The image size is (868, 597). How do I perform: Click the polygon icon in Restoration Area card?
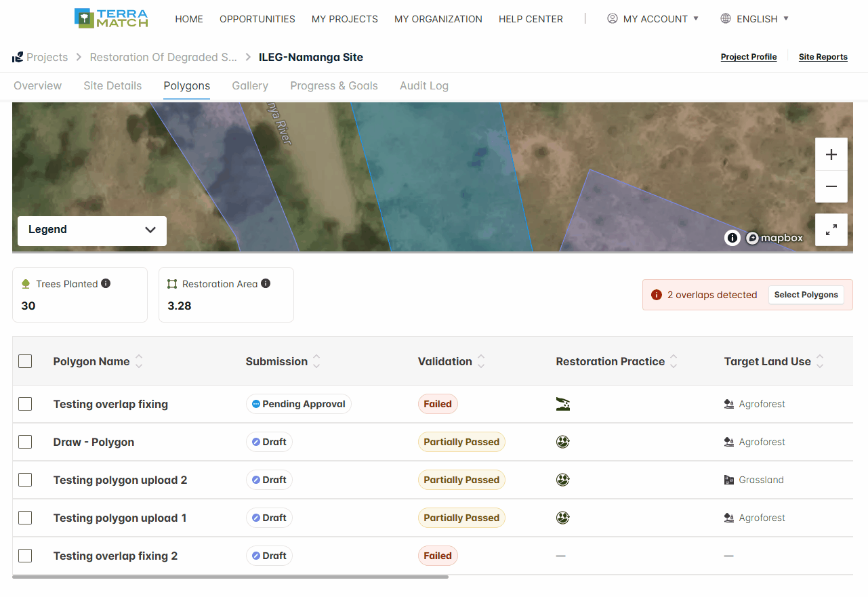click(x=172, y=284)
